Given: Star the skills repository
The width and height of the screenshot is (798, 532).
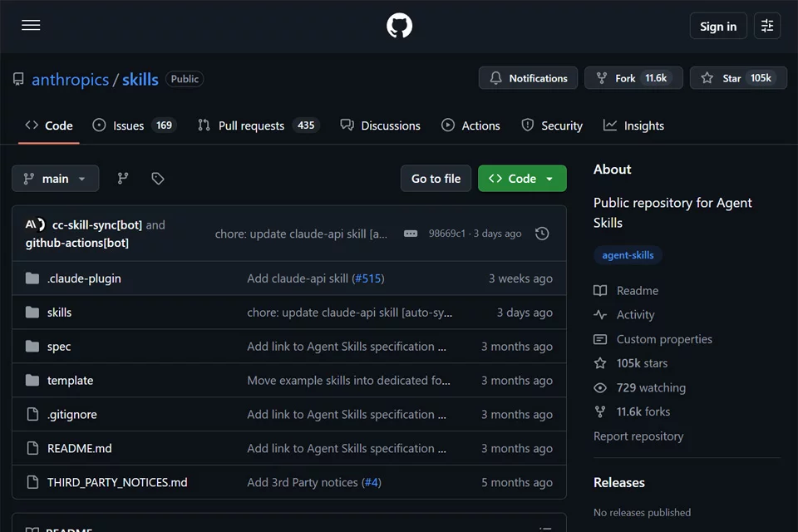Looking at the screenshot, I should click(738, 78).
